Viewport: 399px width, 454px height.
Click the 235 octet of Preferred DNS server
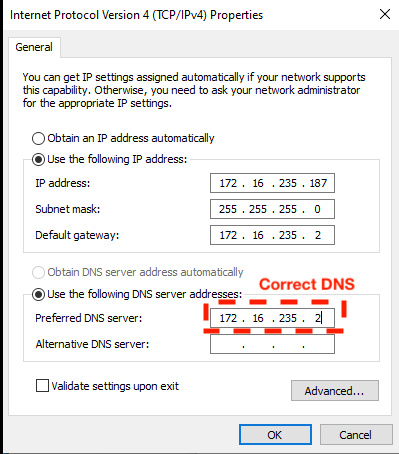coord(288,318)
